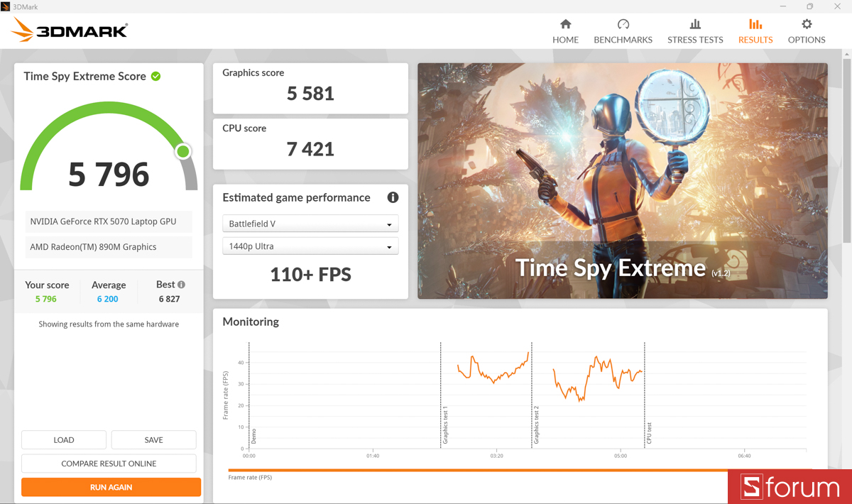Click Graphics score value 5 581
This screenshot has width=852, height=504.
(x=310, y=94)
